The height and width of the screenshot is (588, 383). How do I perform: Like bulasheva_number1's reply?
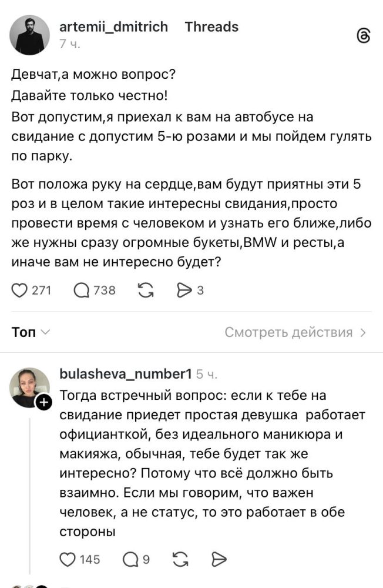(69, 559)
